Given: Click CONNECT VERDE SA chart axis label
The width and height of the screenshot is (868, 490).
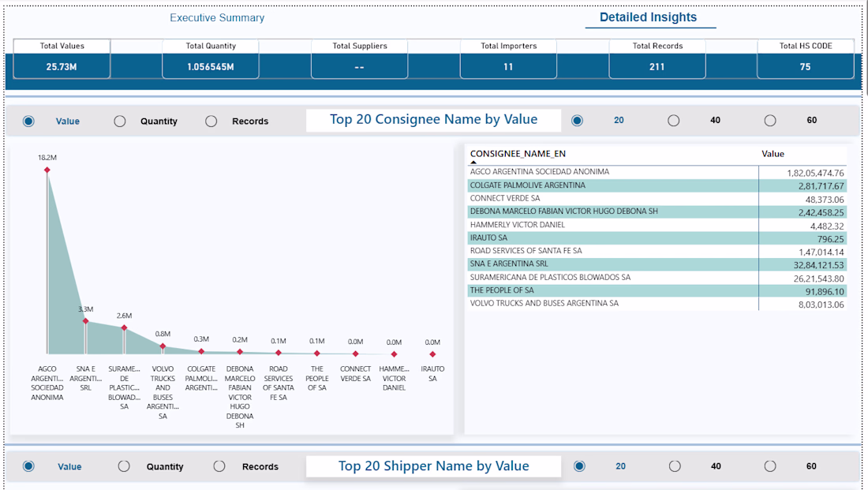Looking at the screenshot, I should (x=355, y=374).
